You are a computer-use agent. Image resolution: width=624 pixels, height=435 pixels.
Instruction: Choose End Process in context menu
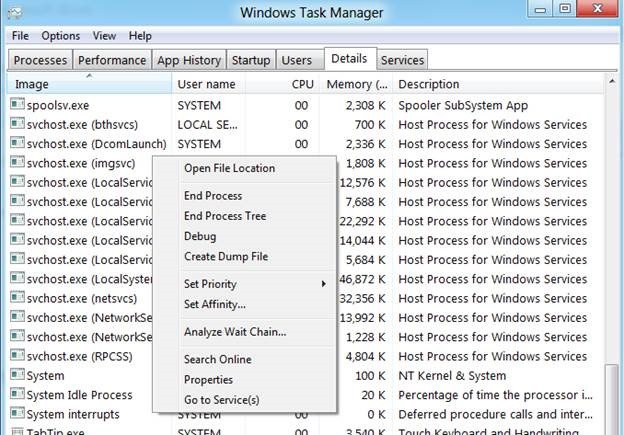click(x=213, y=196)
